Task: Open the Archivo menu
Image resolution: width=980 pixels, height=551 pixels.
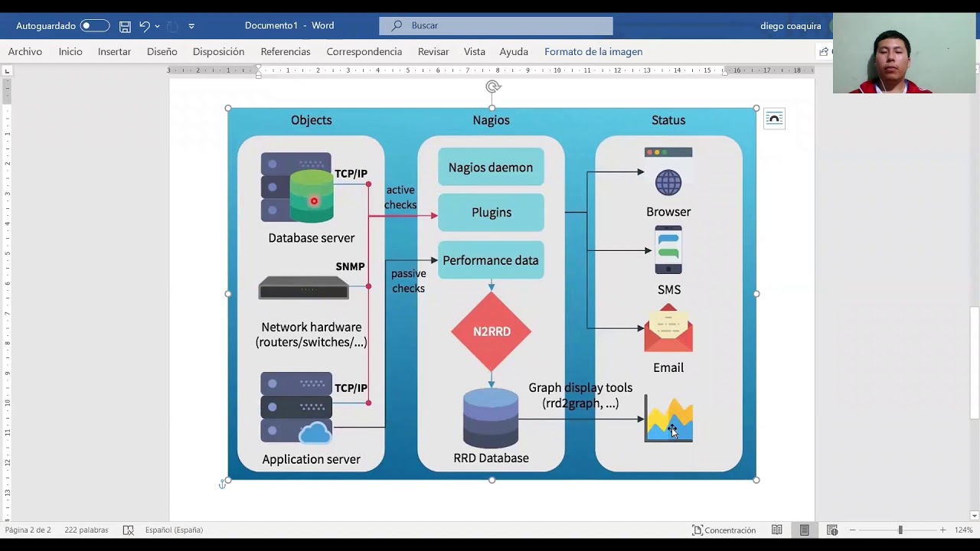Action: (25, 51)
